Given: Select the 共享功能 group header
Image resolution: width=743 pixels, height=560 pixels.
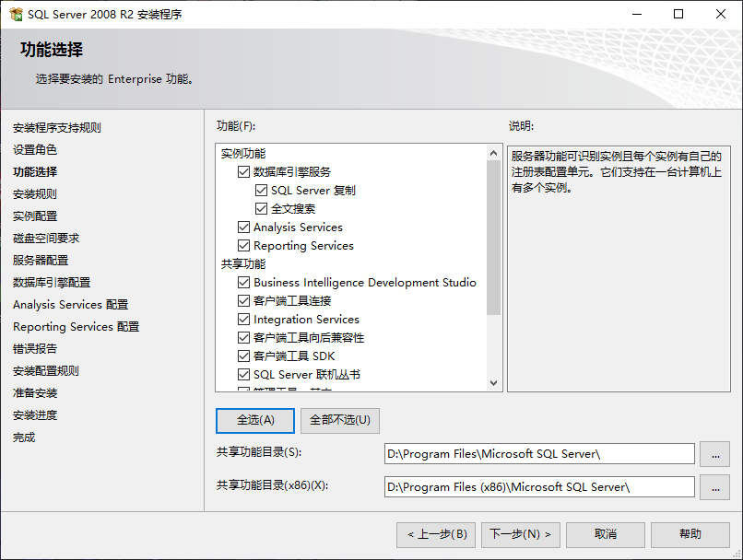Looking at the screenshot, I should (x=243, y=264).
